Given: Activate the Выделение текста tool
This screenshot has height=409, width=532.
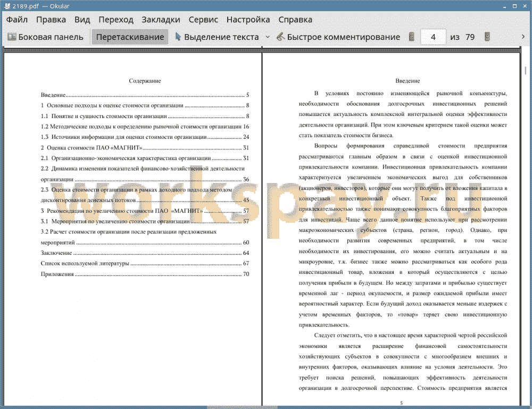Looking at the screenshot, I should [x=217, y=37].
